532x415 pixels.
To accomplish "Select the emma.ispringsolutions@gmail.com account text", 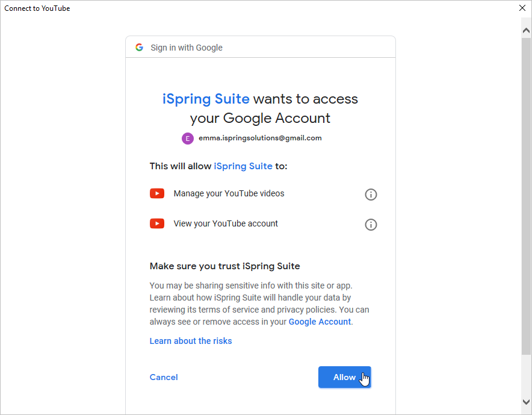I will (260, 138).
